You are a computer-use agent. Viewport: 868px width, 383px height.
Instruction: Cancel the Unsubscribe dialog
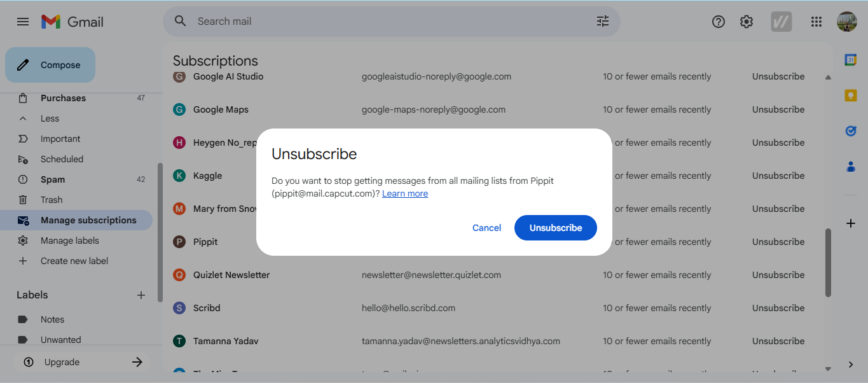click(486, 227)
